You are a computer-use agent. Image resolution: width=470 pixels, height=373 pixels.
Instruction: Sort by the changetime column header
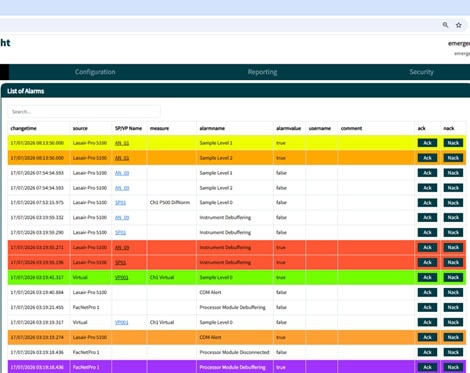point(23,128)
